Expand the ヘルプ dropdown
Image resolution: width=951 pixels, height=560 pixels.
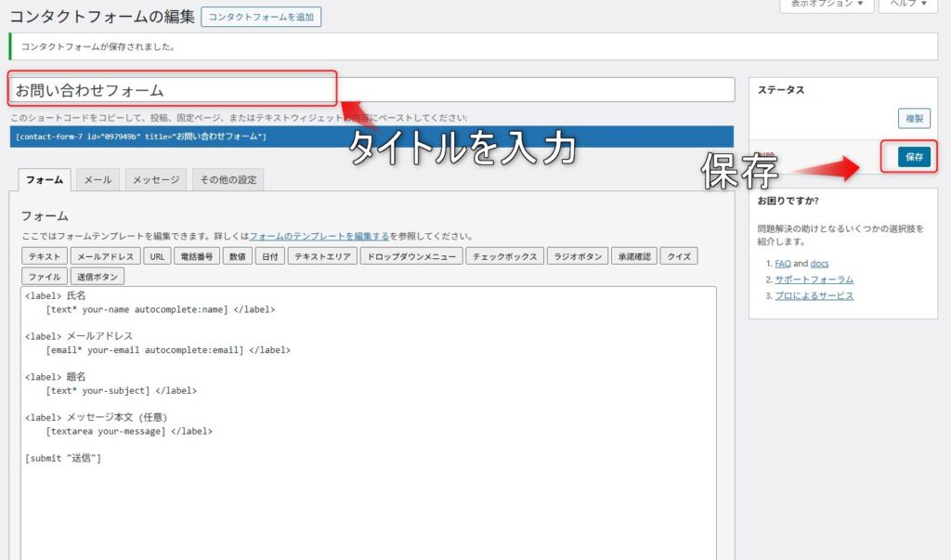907,5
